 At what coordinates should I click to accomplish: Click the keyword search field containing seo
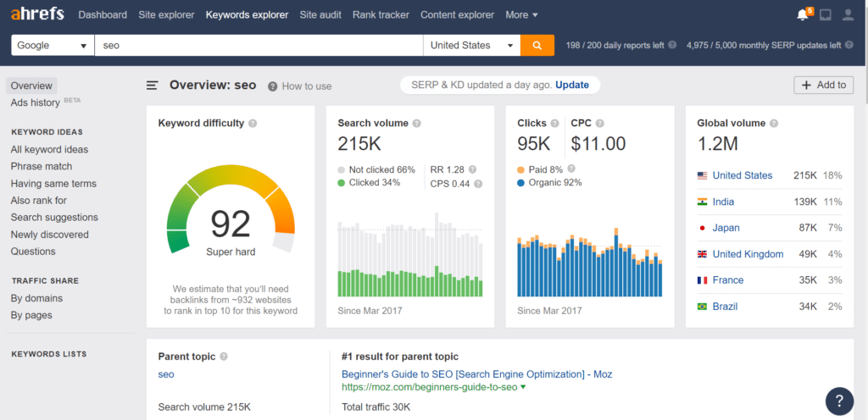[259, 46]
